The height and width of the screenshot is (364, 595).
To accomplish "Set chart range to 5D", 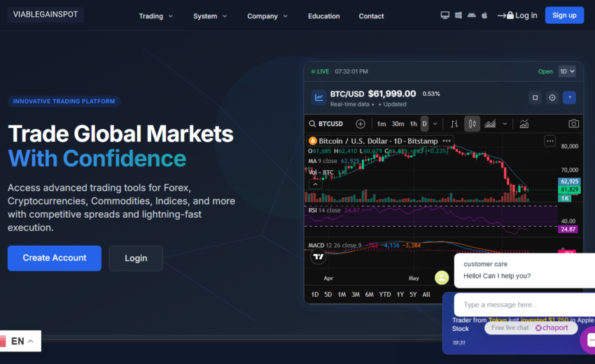I will tap(328, 294).
